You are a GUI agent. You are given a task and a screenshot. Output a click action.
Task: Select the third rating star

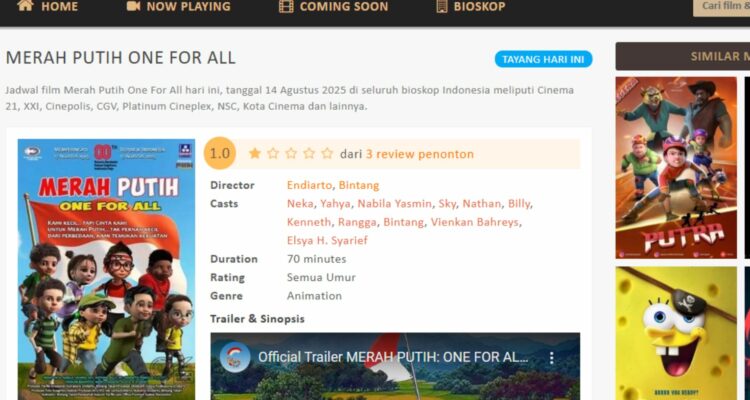point(291,153)
